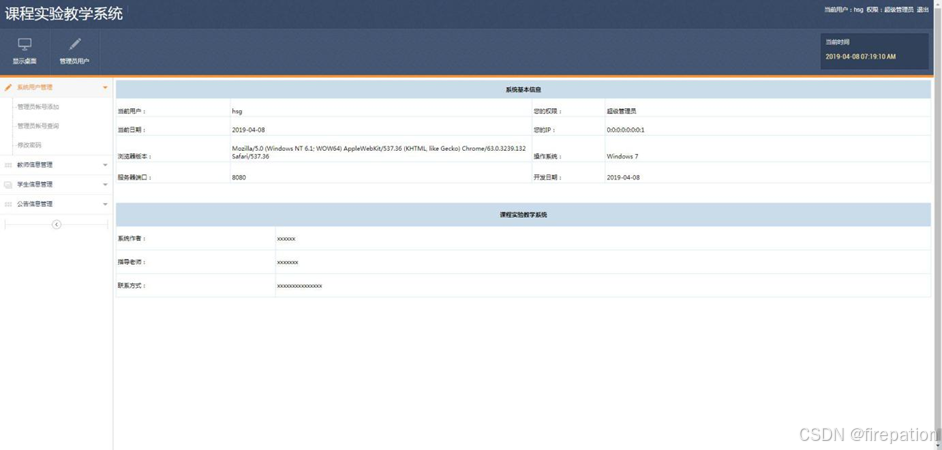Click the 服务器端口 label cell
Viewport: 942px width, 450px height.
pyautogui.click(x=173, y=173)
